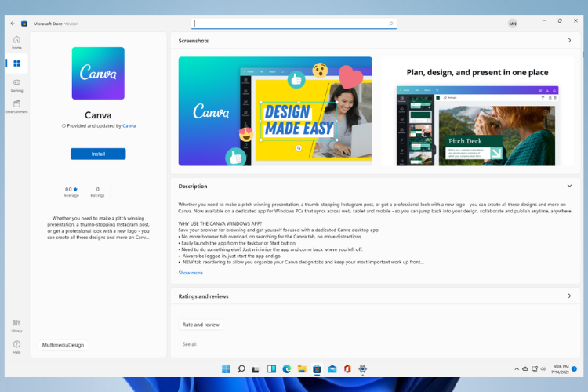Screen dimensions: 588x392
Task: Open Mail app from taskbar
Action: coord(332,369)
